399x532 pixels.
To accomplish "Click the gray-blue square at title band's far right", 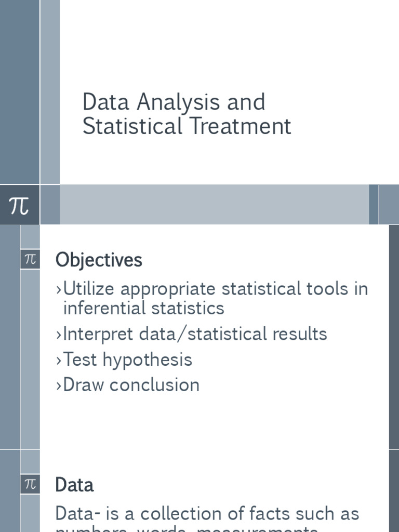I will coord(389,205).
